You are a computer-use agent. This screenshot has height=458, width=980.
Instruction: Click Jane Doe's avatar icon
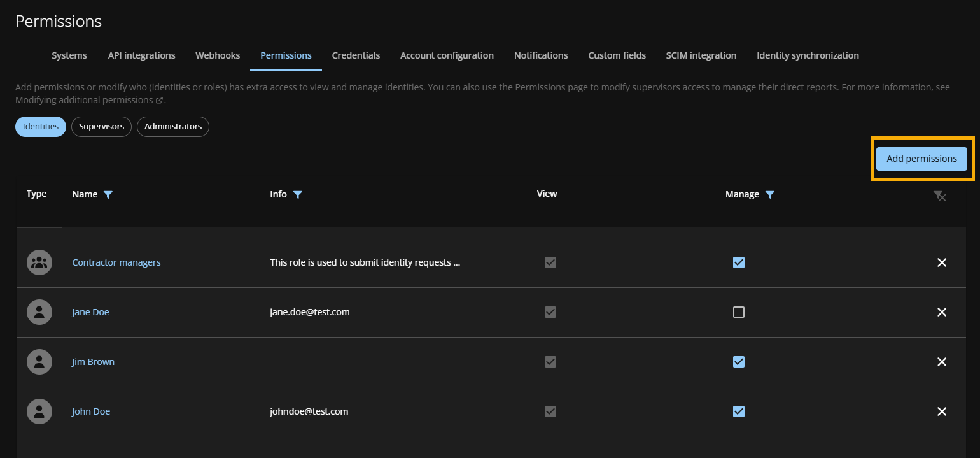pyautogui.click(x=38, y=312)
